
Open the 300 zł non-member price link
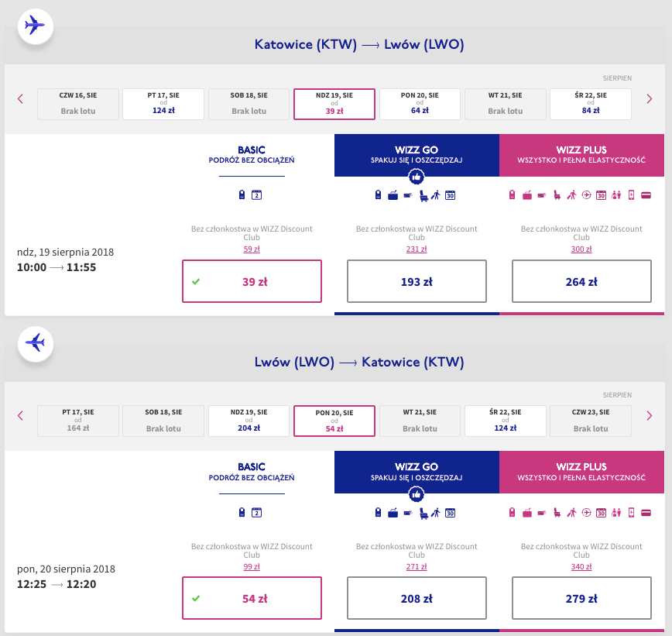point(581,249)
